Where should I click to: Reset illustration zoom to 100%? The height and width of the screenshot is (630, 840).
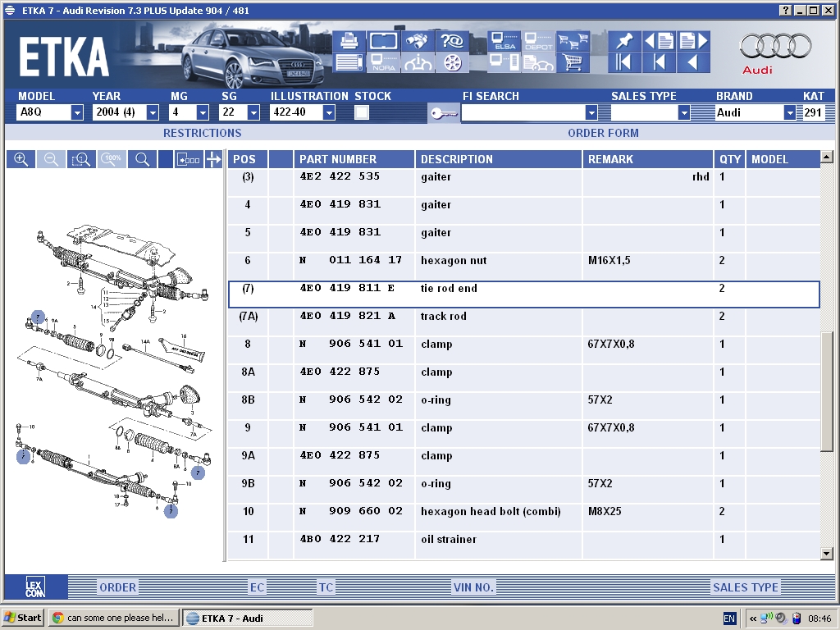point(112,159)
